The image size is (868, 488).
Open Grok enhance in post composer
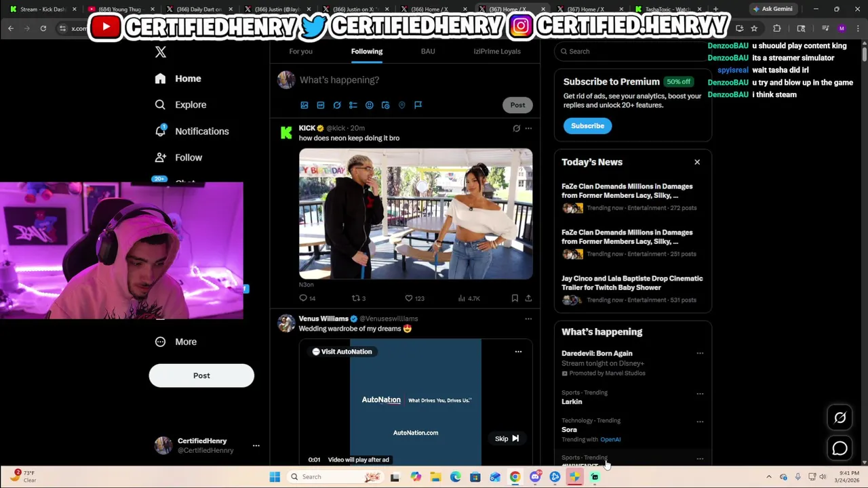point(337,105)
